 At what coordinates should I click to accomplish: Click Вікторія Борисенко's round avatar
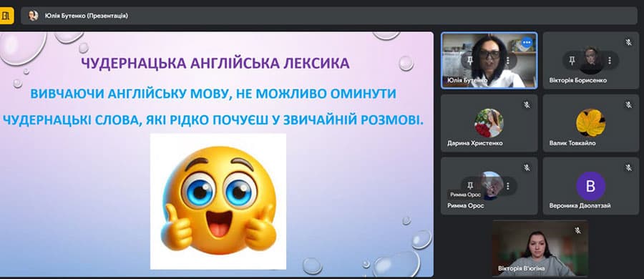tap(590, 60)
